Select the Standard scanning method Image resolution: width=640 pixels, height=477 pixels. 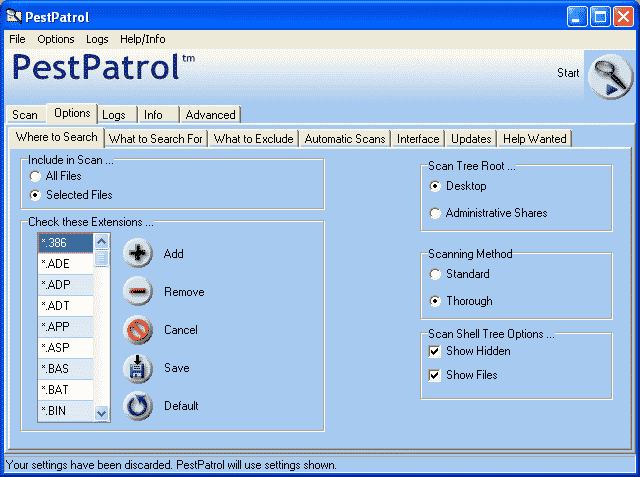(x=435, y=274)
